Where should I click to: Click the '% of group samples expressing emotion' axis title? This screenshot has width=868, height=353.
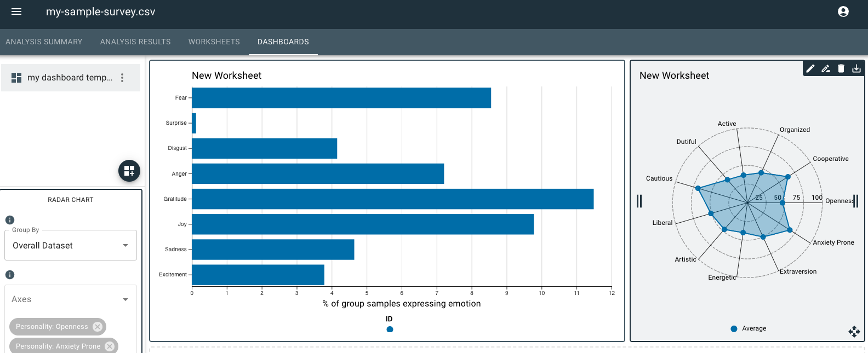click(x=402, y=304)
